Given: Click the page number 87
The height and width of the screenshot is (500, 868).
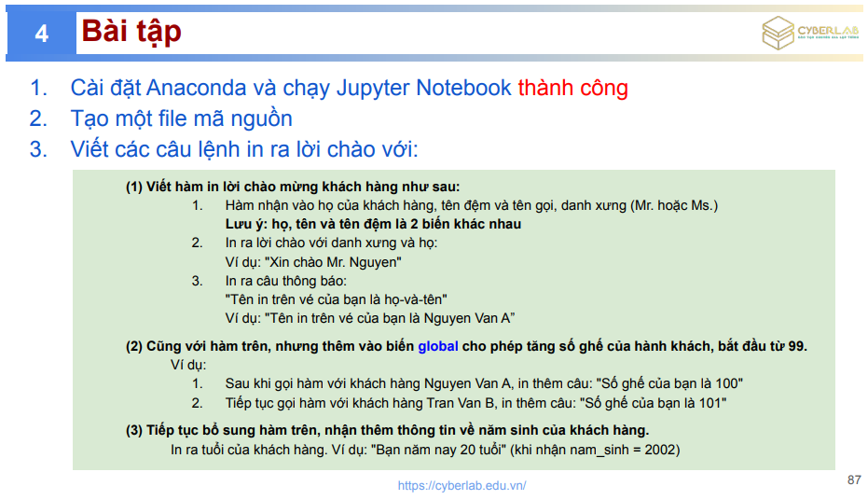Looking at the screenshot, I should 854,479.
